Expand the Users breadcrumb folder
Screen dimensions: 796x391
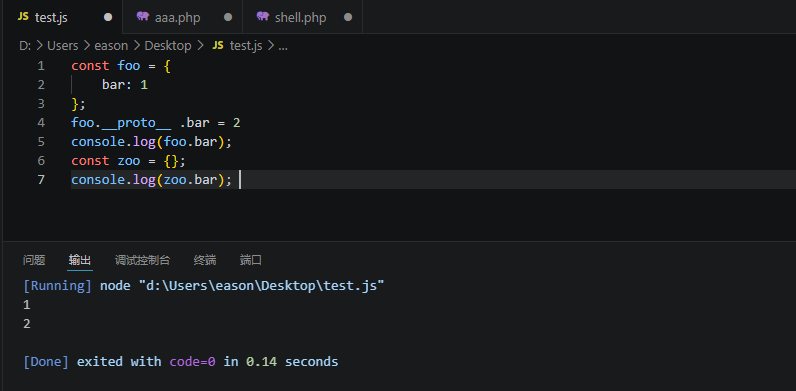pos(62,46)
